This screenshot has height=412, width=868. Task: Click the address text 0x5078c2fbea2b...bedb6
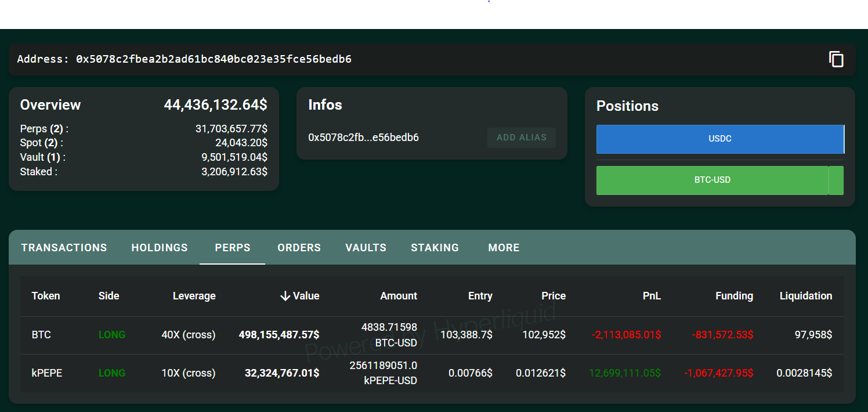pyautogui.click(x=214, y=59)
